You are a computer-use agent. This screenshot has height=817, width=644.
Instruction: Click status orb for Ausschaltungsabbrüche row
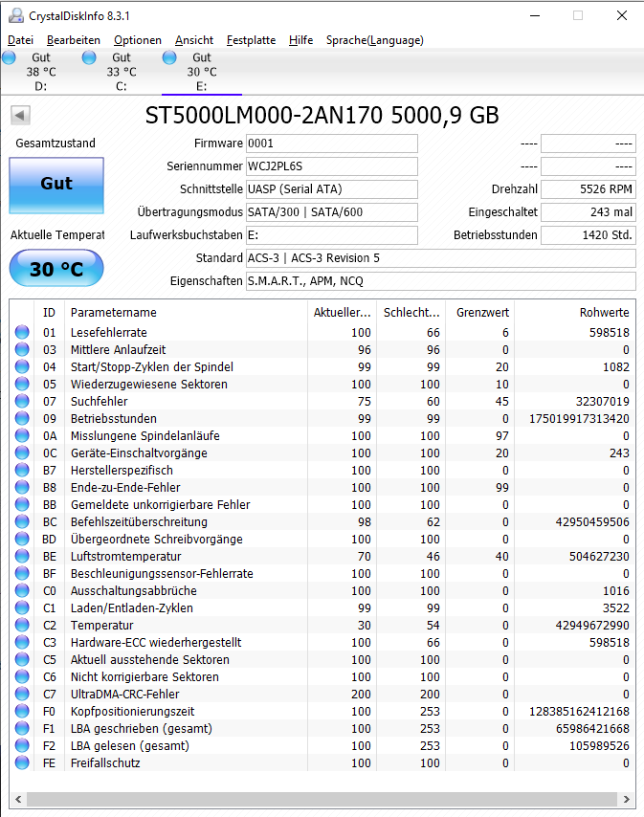coord(22,590)
